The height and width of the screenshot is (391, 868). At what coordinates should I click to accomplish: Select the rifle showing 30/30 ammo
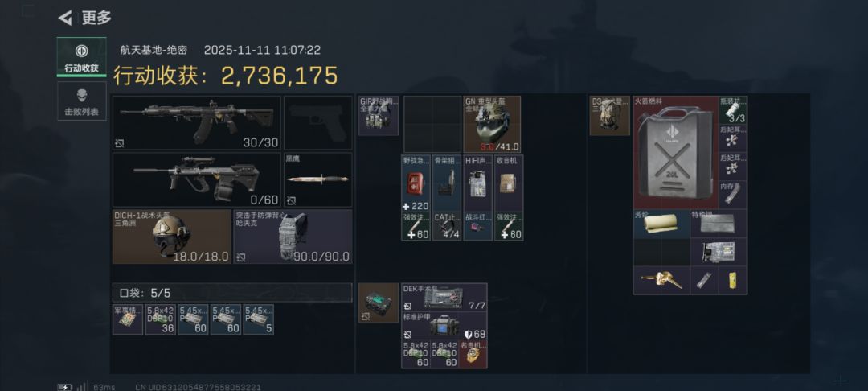[x=197, y=122]
